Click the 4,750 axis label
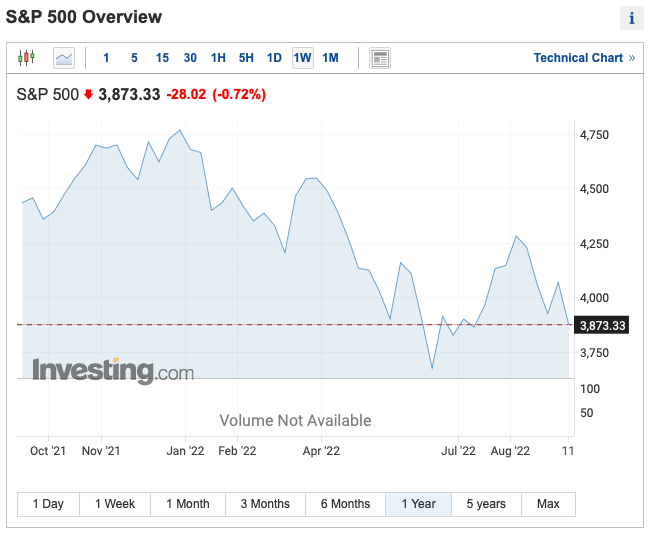The image size is (650, 533). click(594, 135)
